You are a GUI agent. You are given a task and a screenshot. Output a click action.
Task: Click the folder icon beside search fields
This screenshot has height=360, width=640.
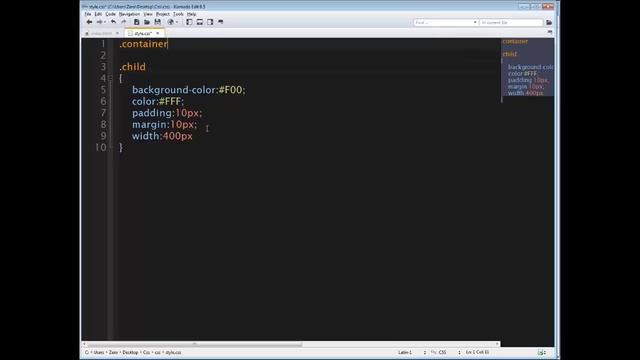[549, 22]
